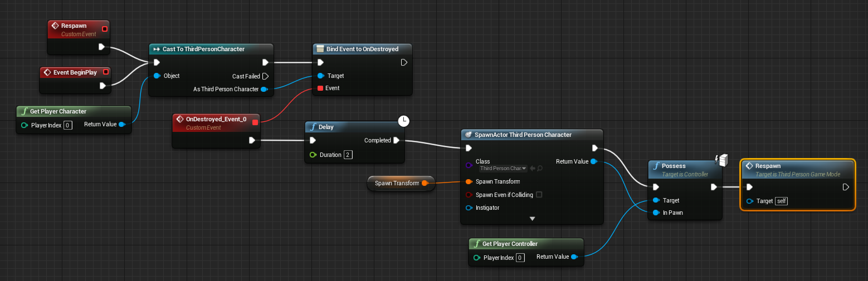Click SpawnActor Return Value pin
868x281 pixels.
(x=594, y=161)
